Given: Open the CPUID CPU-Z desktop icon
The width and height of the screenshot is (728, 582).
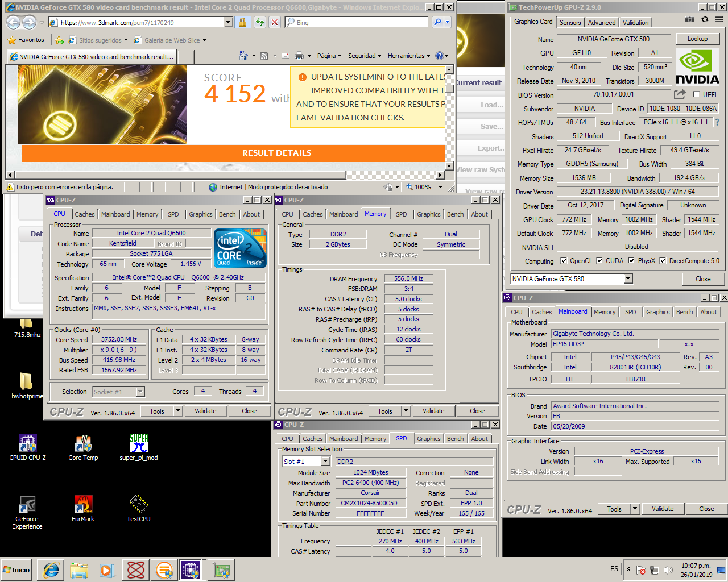Looking at the screenshot, I should coord(27,447).
